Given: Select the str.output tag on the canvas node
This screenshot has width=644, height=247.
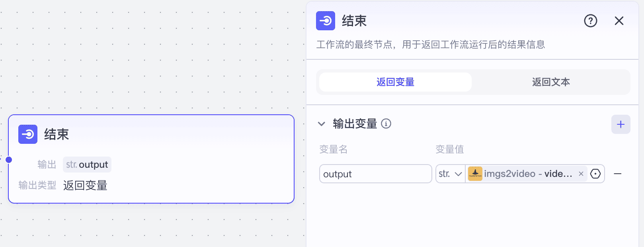Looking at the screenshot, I should pos(87,164).
